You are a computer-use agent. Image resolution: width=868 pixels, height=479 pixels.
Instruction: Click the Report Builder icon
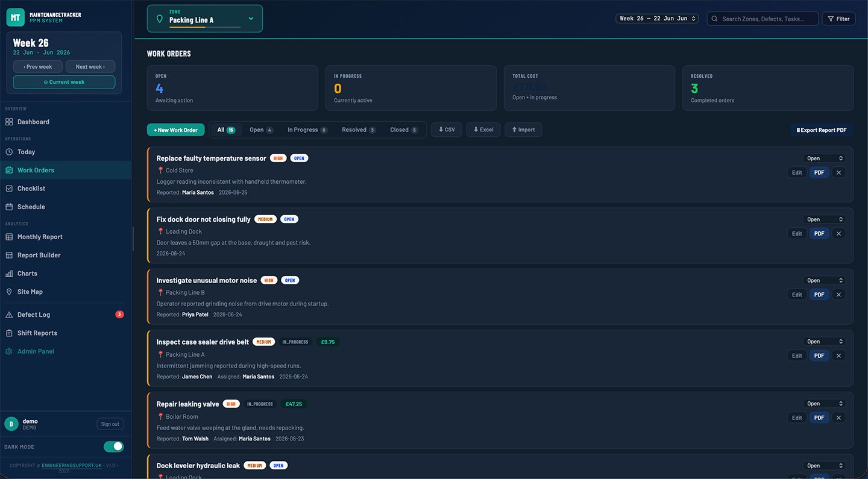click(x=9, y=255)
